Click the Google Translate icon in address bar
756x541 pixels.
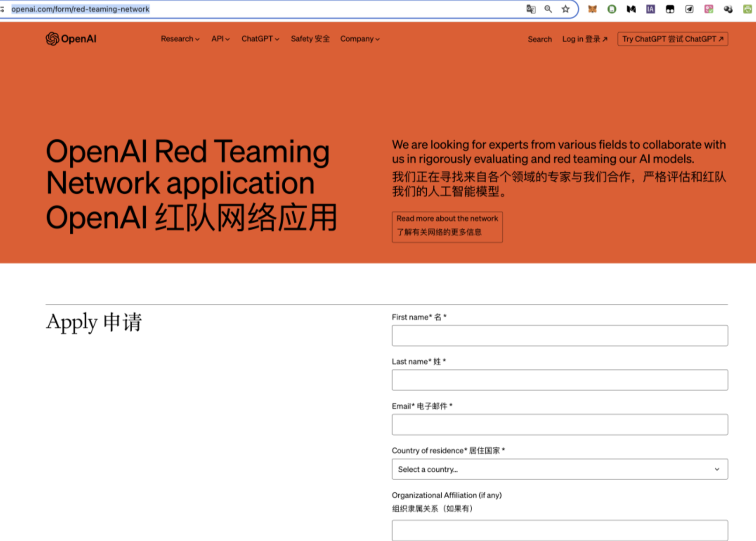tap(531, 9)
